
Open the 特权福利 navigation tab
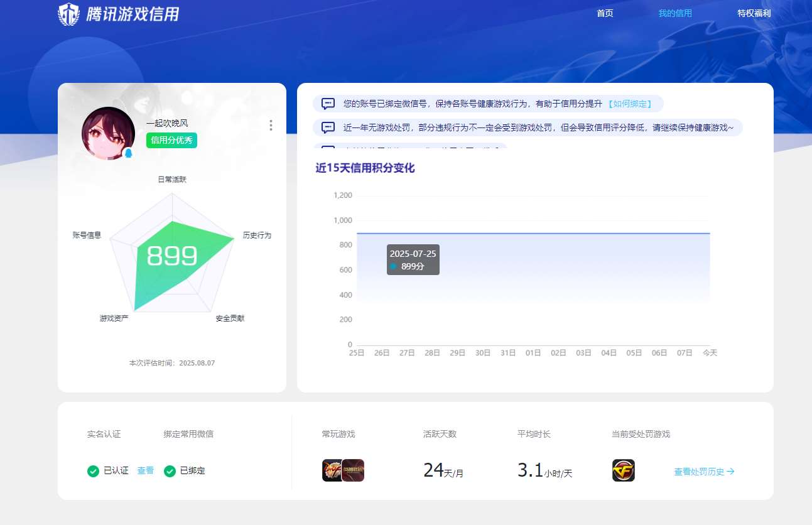click(x=754, y=13)
